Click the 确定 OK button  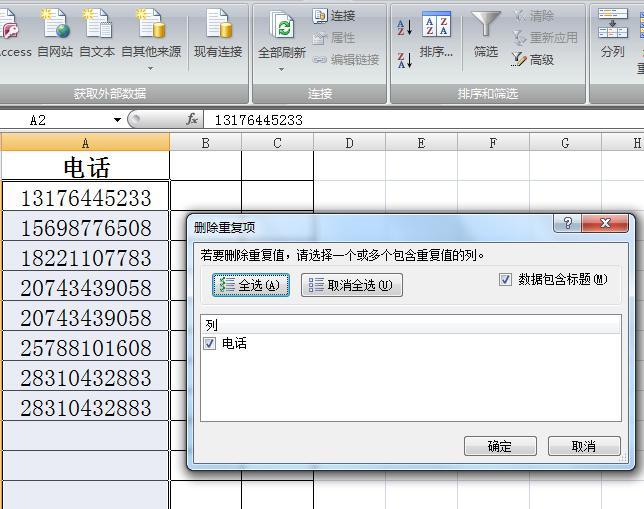500,446
